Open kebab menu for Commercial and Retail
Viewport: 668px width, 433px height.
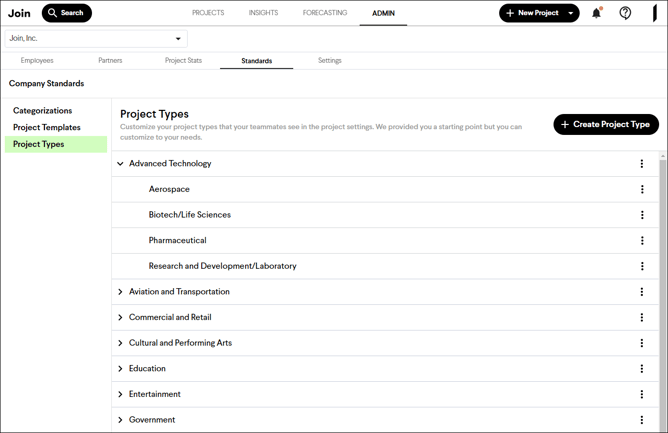pos(642,317)
